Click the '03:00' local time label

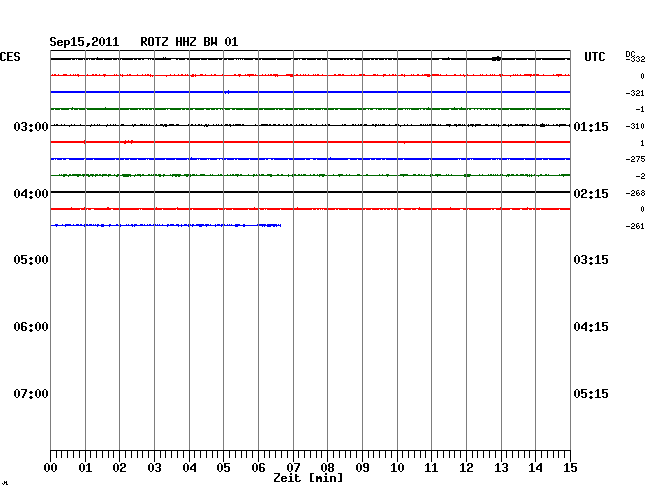coord(31,126)
